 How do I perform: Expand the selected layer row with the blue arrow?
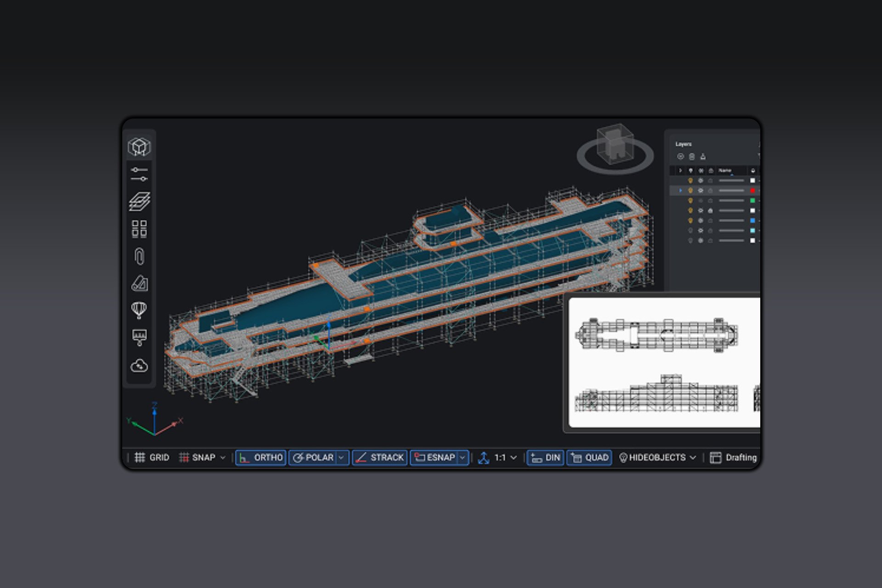[x=681, y=190]
